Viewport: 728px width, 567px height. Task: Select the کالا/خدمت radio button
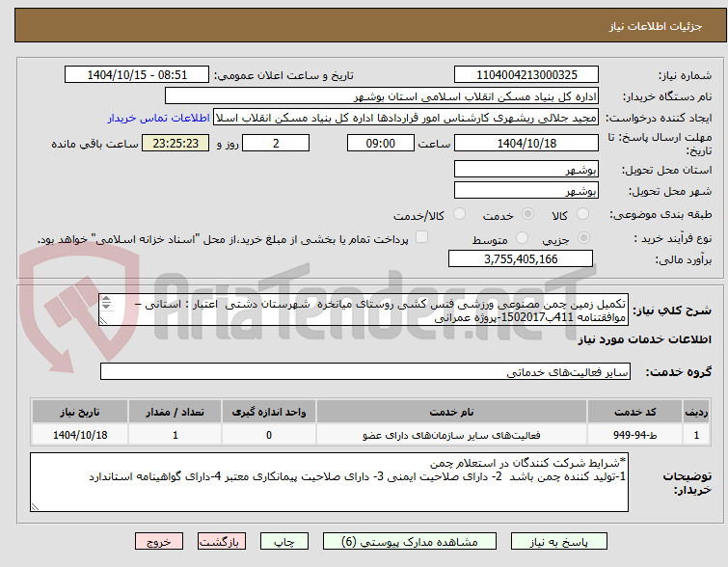tap(459, 214)
